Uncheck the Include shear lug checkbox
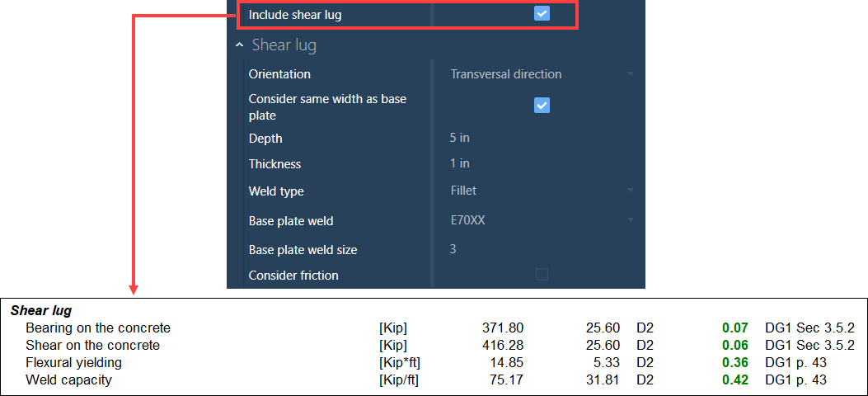 [542, 13]
